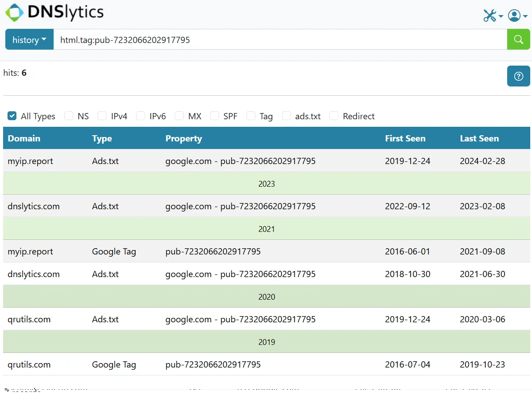Open qrutils.com in the Google Tag row
The width and height of the screenshot is (532, 399).
29,364
